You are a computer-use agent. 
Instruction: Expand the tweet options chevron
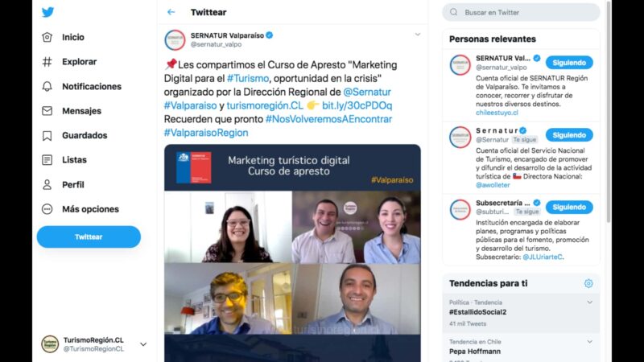[417, 35]
